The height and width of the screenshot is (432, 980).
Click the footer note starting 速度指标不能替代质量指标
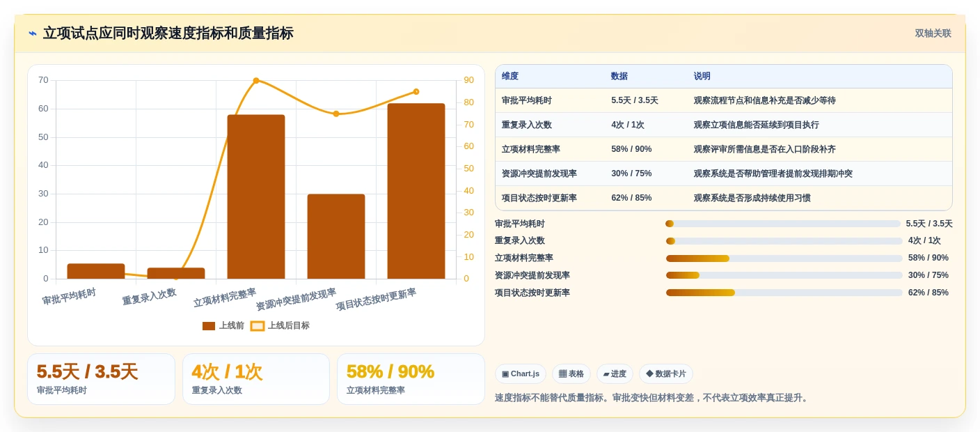[652, 398]
